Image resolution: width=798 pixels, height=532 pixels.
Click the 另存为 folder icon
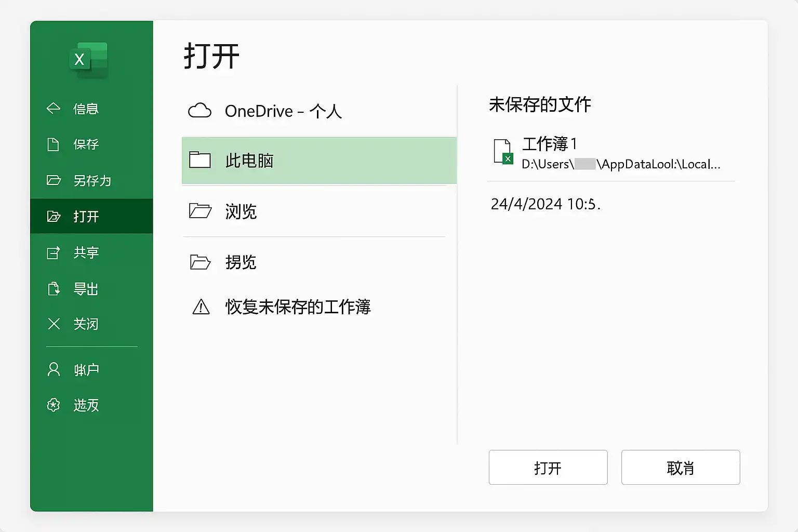[x=54, y=180]
